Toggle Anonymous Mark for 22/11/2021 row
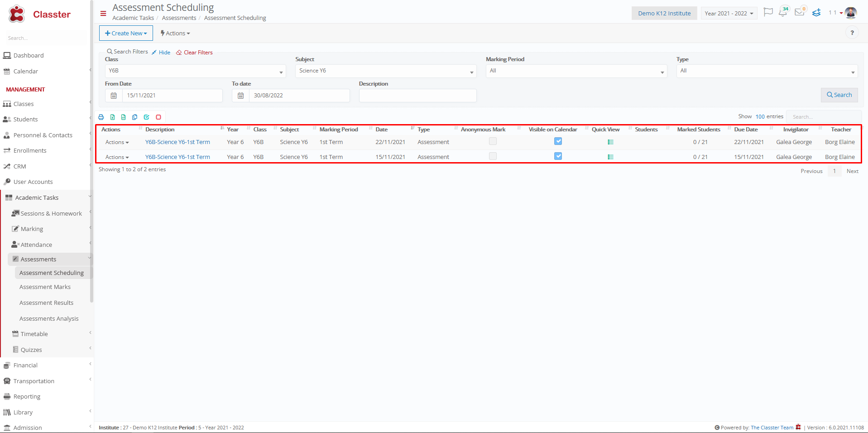 (493, 141)
